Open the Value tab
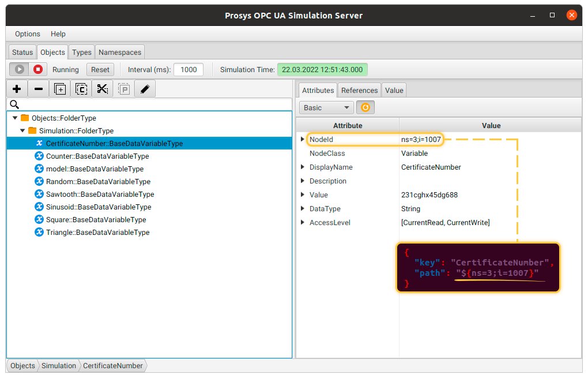 click(394, 91)
